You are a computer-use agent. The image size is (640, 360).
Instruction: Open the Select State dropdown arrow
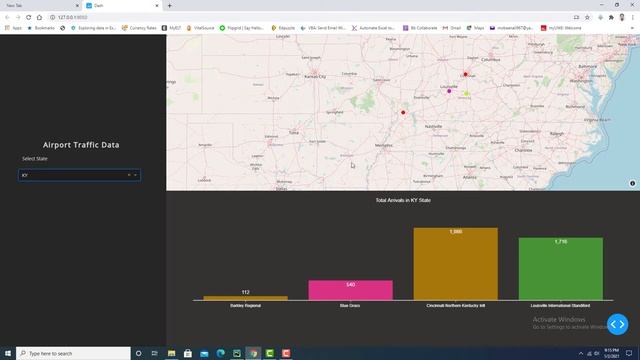[136, 175]
